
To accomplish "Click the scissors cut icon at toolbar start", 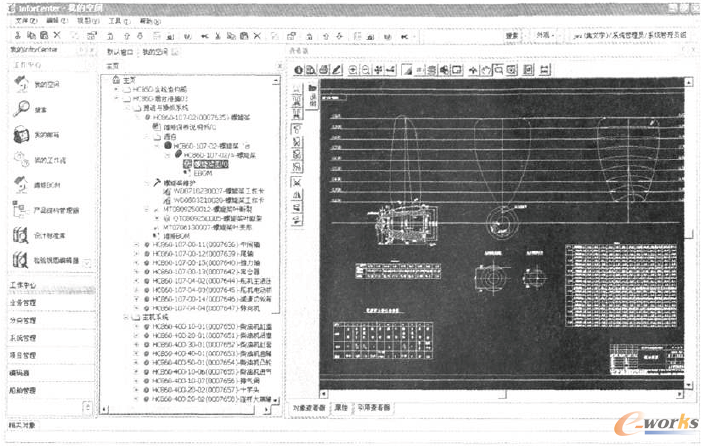I will click(18, 35).
